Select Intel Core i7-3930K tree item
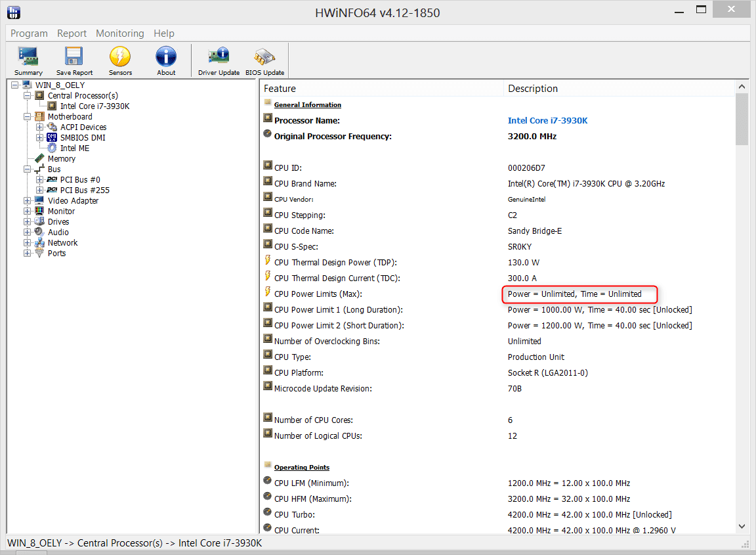Viewport: 756px width, 555px height. pos(94,106)
